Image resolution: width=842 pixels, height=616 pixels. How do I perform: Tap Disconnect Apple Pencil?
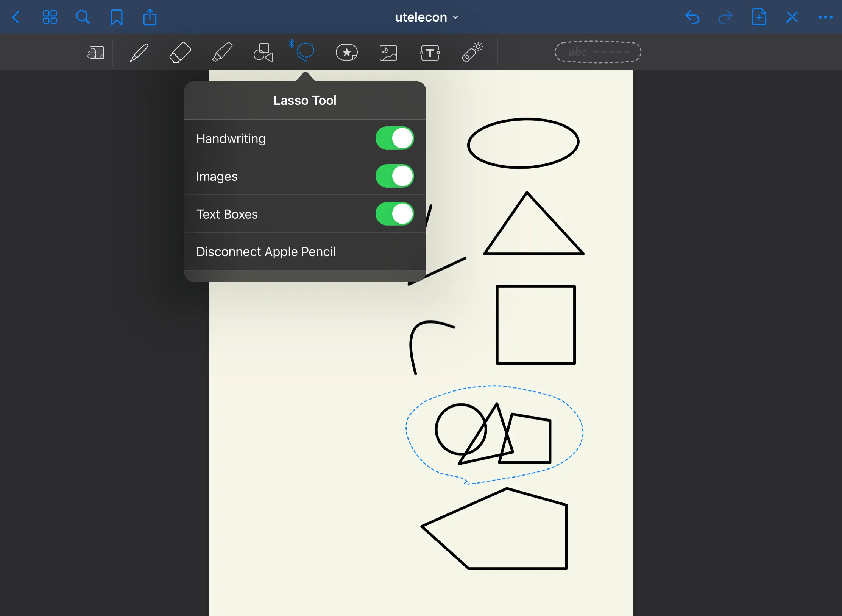(x=266, y=252)
